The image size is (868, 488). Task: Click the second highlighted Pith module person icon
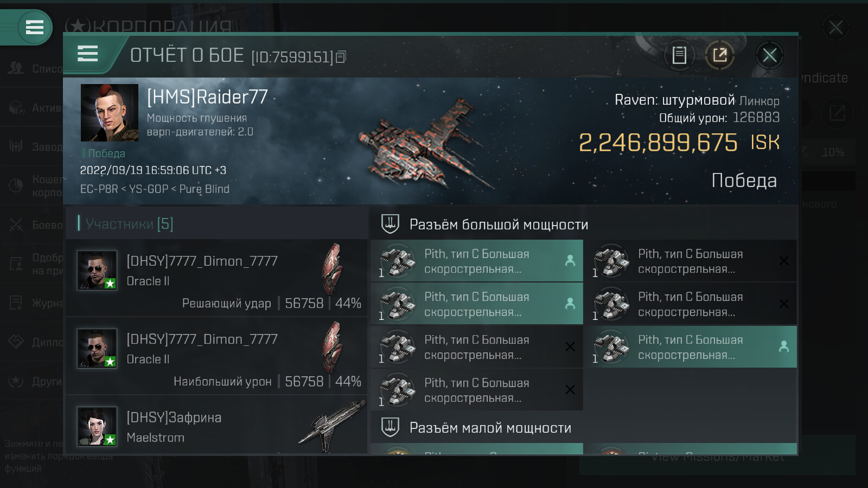point(570,304)
